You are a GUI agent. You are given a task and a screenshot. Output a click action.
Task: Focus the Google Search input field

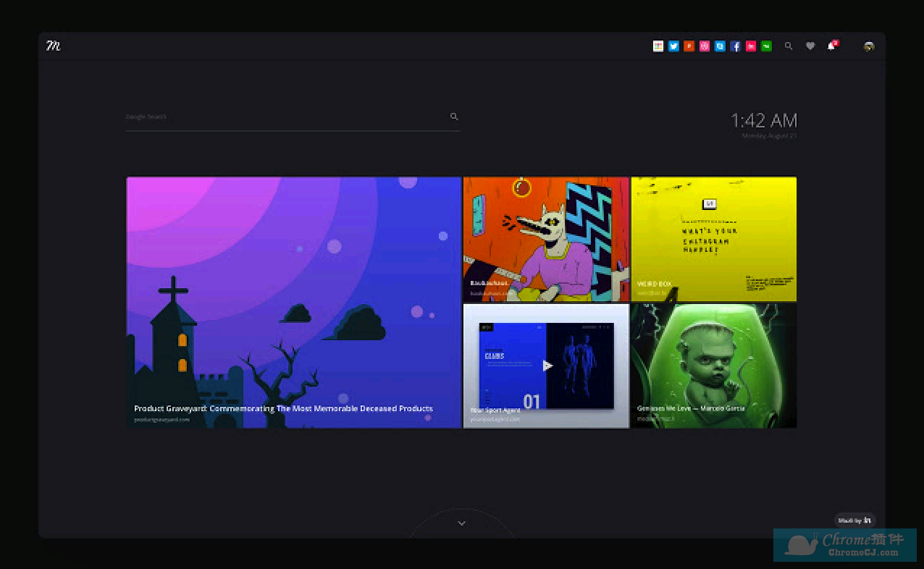(282, 117)
